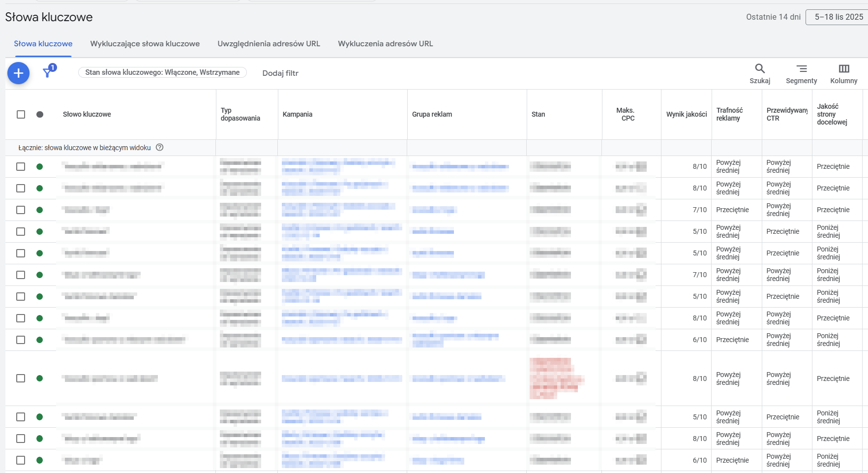Open the blue plus button to add keywords
The image size is (868, 473).
click(18, 73)
